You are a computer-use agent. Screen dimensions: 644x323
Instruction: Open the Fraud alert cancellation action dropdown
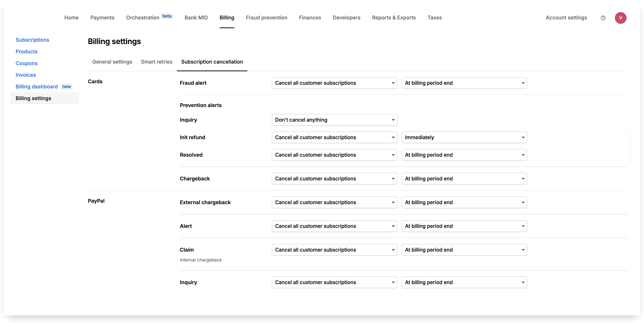pos(334,83)
